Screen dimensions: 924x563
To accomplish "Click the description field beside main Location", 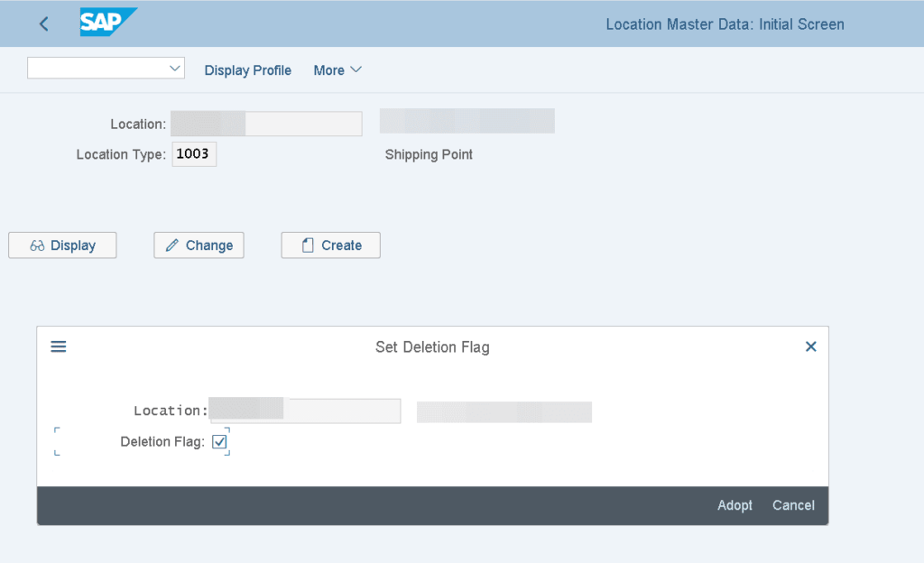I will point(467,121).
